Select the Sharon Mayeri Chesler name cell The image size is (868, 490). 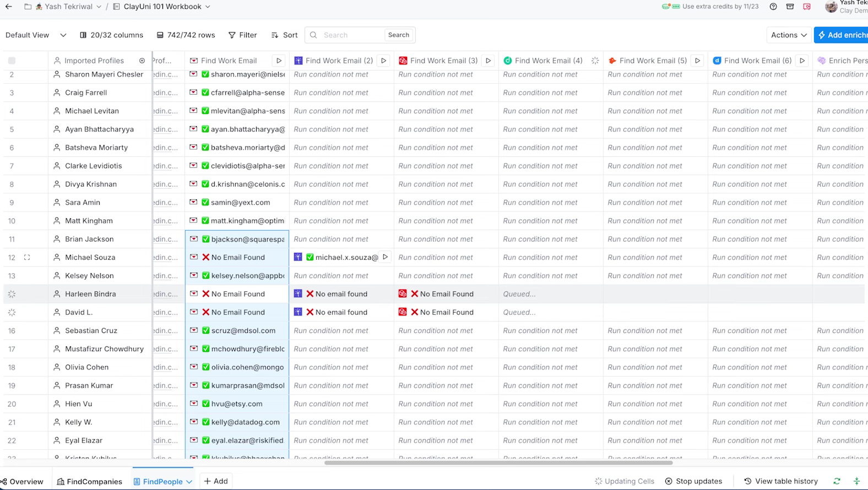coord(100,74)
